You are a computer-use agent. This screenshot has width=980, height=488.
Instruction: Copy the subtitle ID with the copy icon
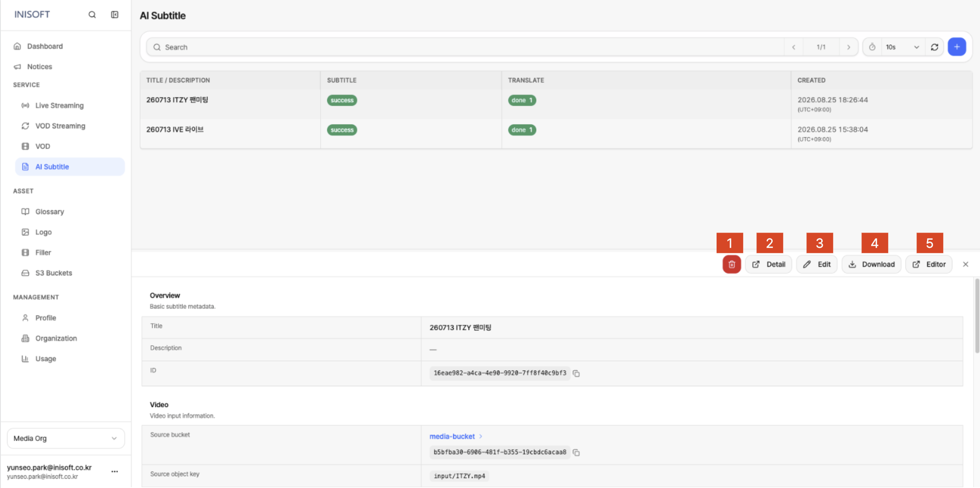[x=576, y=373]
